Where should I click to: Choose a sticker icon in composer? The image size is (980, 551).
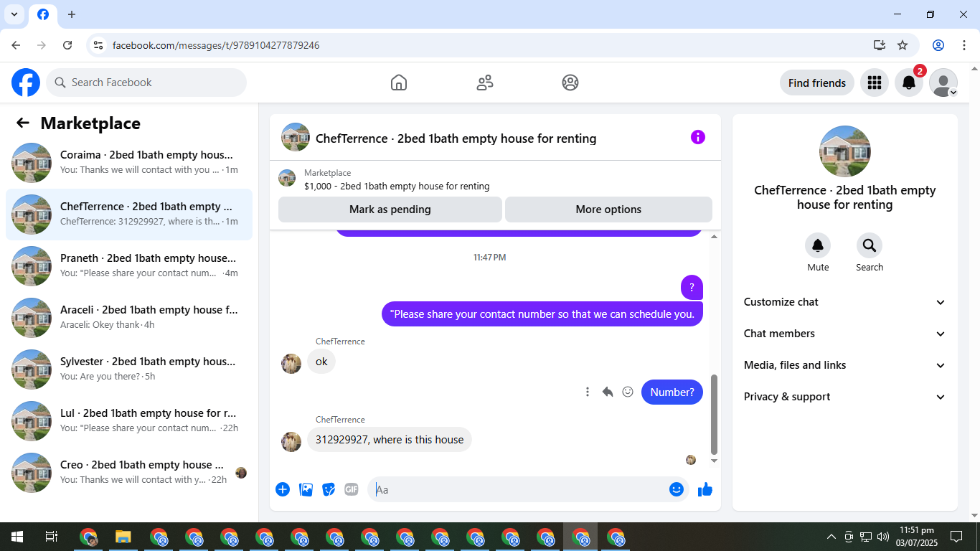coord(329,489)
